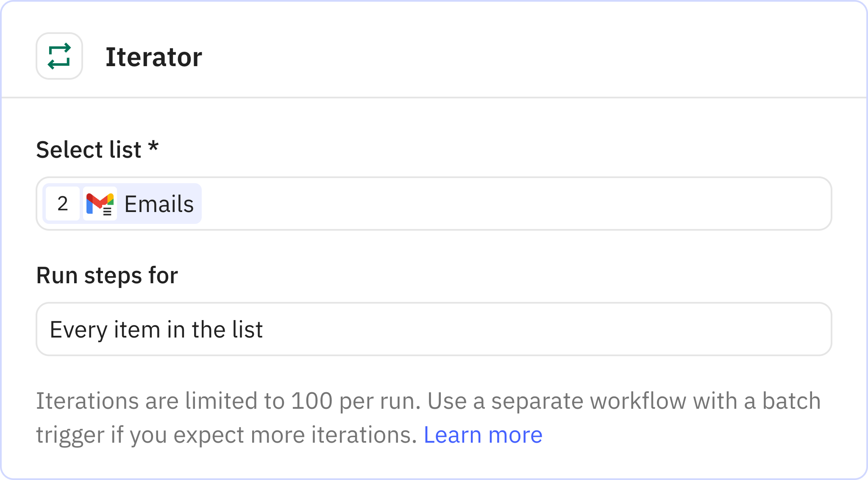The height and width of the screenshot is (480, 868).
Task: Click the green Iterator loop icon
Action: 59,56
